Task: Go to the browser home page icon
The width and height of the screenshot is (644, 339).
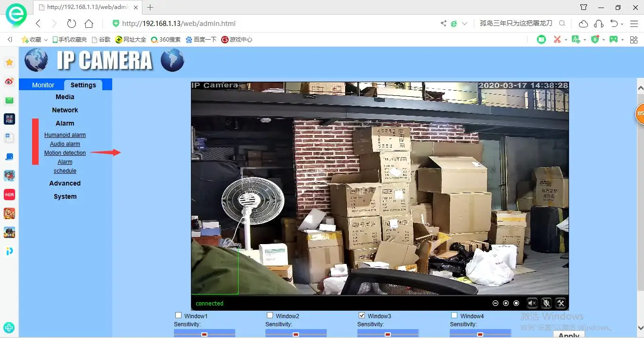Action: pyautogui.click(x=89, y=23)
